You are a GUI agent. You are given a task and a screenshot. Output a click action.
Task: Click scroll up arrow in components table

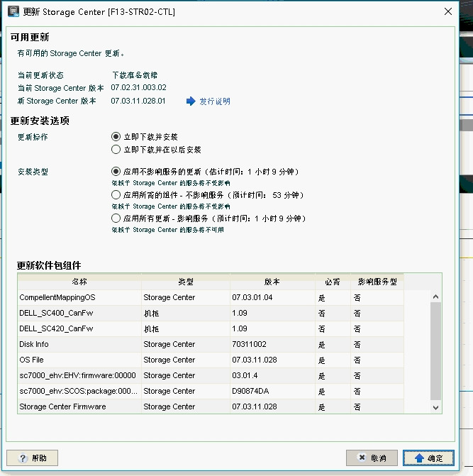(x=435, y=297)
